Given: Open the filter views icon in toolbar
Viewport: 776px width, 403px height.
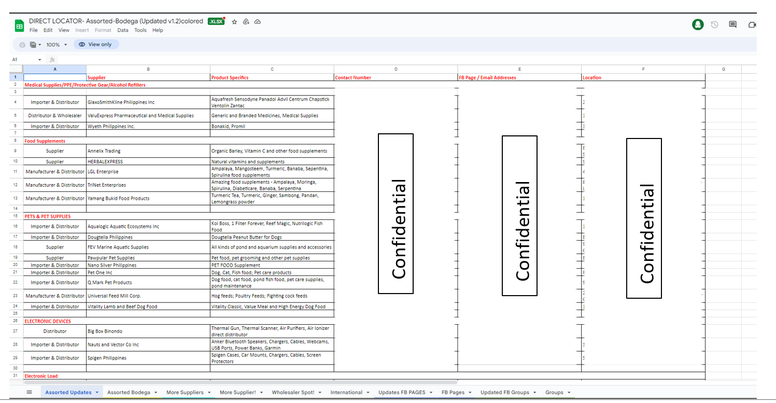Looking at the screenshot, I should pos(33,45).
